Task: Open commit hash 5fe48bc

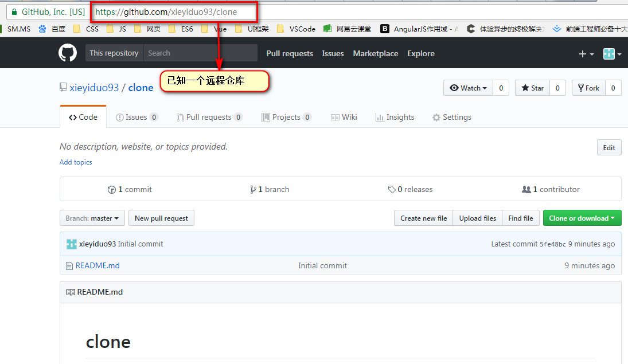Action: (x=553, y=244)
